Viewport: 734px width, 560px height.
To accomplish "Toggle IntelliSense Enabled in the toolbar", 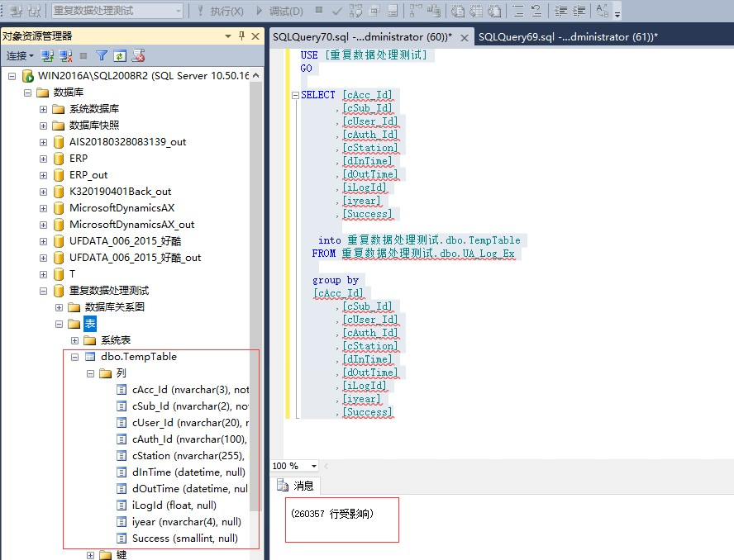I will [393, 10].
